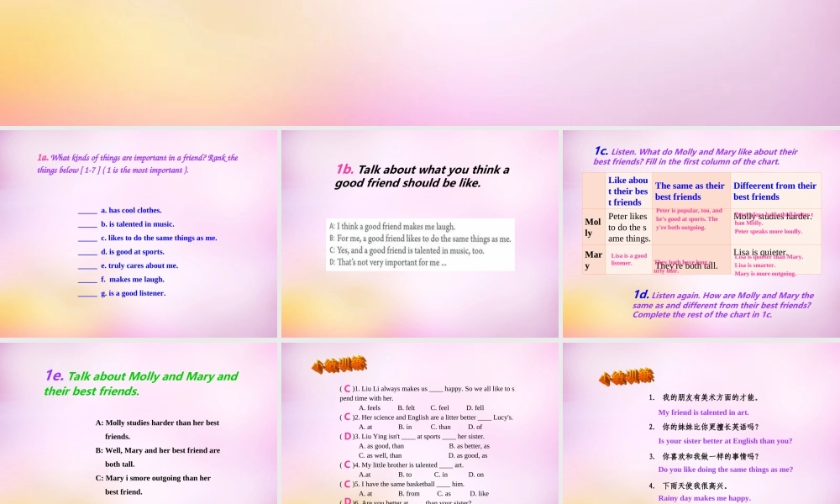Open the 1e Molly and Mary dialogue slide
The width and height of the screenshot is (840, 504).
[x=139, y=420]
